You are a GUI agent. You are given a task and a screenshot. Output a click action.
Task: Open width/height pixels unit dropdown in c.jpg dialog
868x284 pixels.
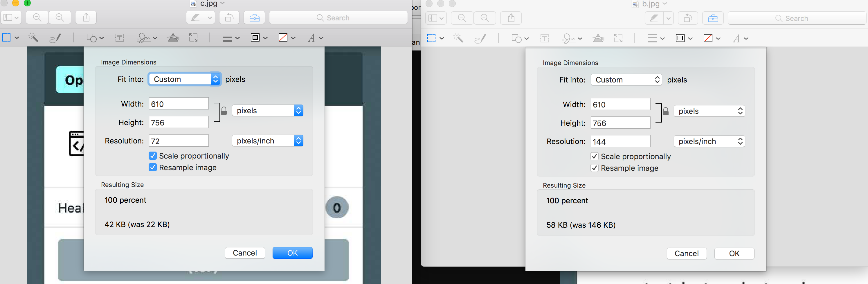(x=268, y=111)
